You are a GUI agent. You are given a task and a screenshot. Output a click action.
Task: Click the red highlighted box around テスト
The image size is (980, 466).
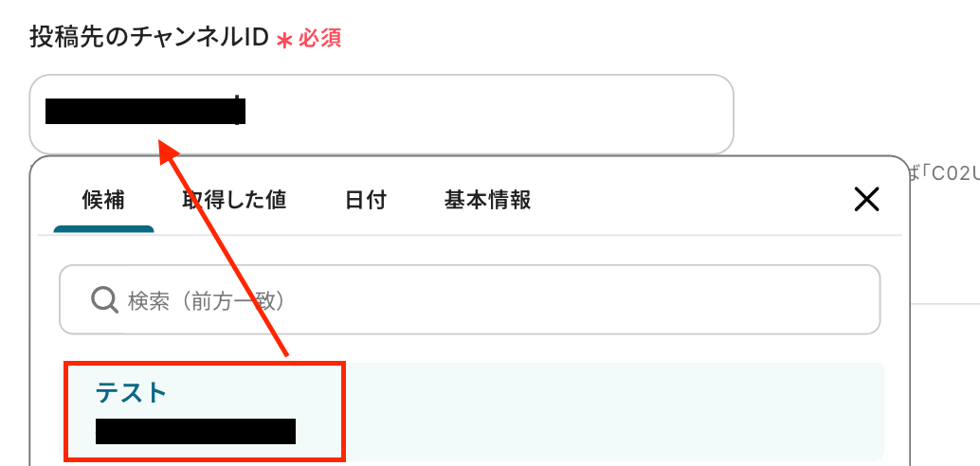pos(205,411)
